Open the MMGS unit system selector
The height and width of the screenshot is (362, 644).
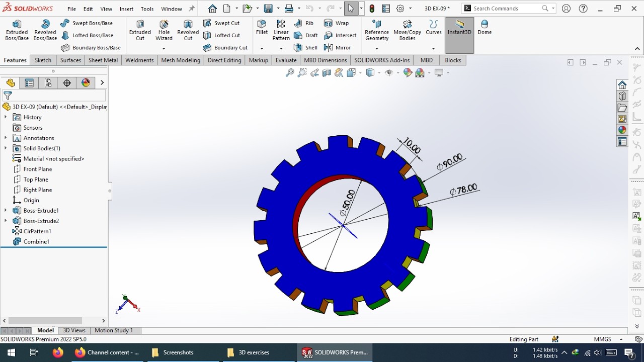coord(602,339)
